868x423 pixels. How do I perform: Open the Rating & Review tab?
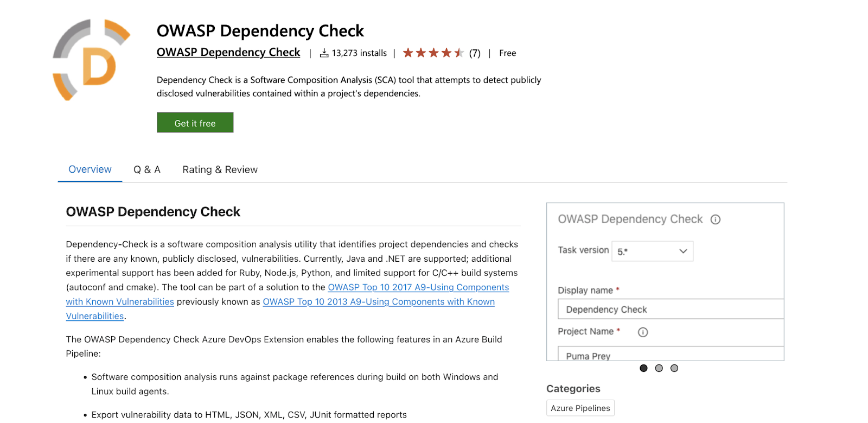[x=220, y=169]
